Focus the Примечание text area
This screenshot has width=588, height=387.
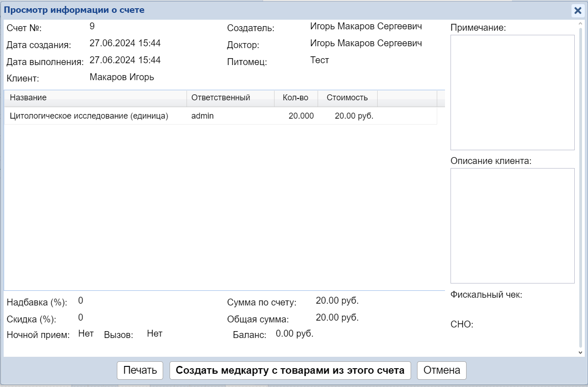tap(512, 93)
